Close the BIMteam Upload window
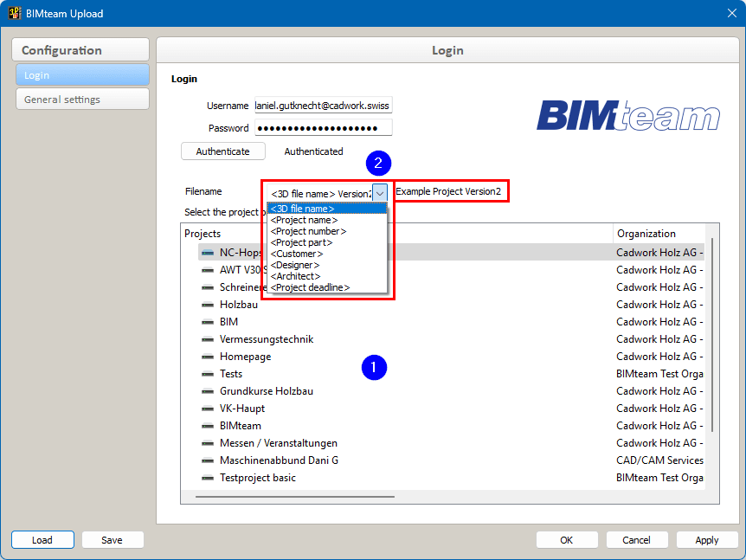The height and width of the screenshot is (560, 746). [x=732, y=13]
